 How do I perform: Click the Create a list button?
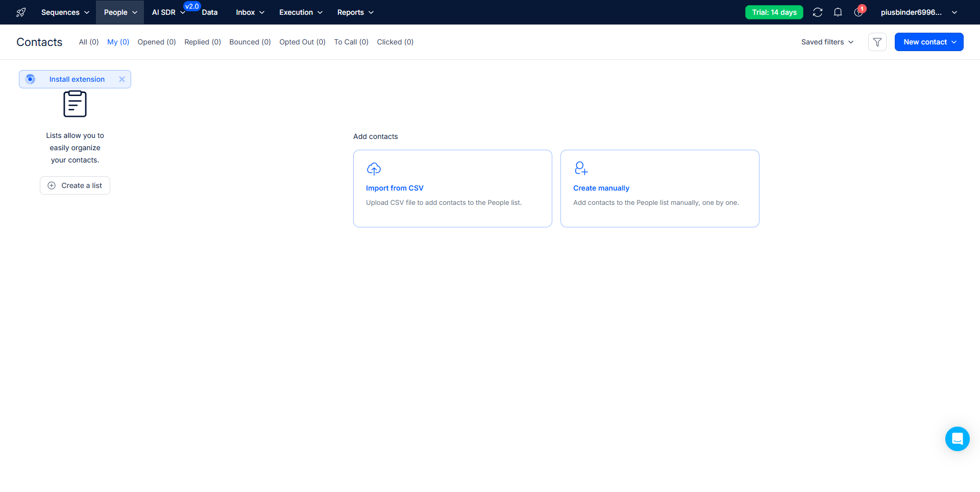pos(75,185)
